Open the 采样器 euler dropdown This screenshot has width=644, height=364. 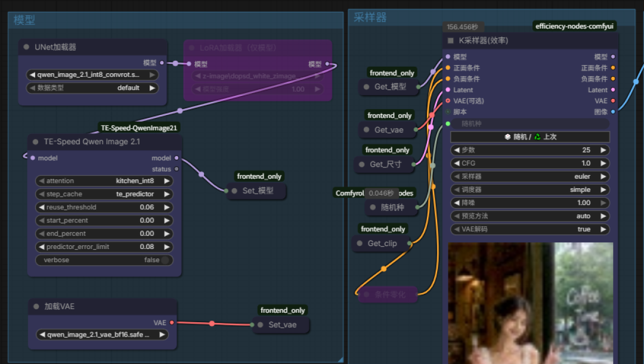530,176
